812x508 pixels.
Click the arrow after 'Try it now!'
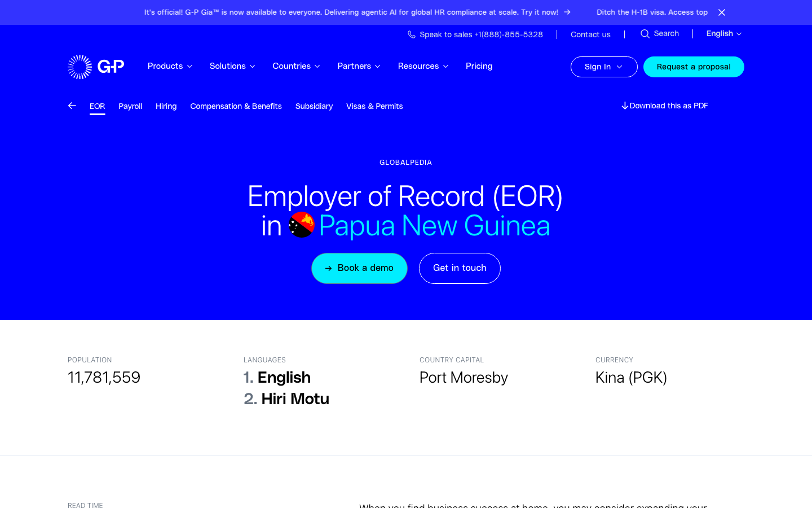567,12
